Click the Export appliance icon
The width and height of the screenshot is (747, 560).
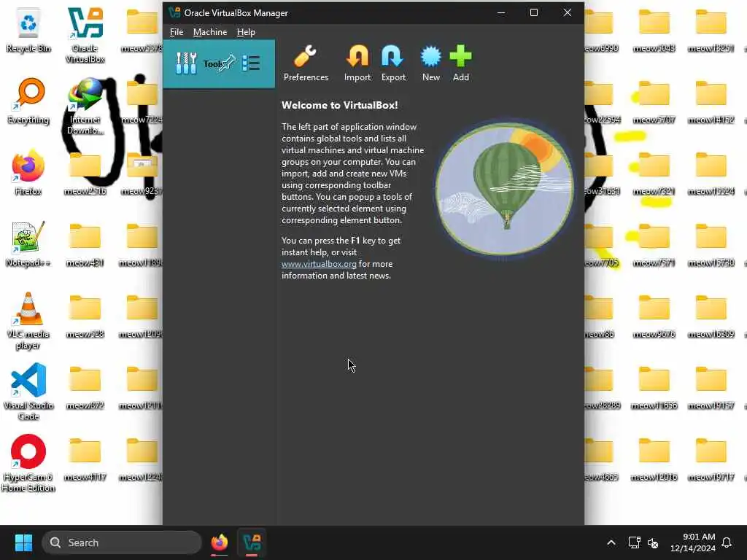(393, 63)
